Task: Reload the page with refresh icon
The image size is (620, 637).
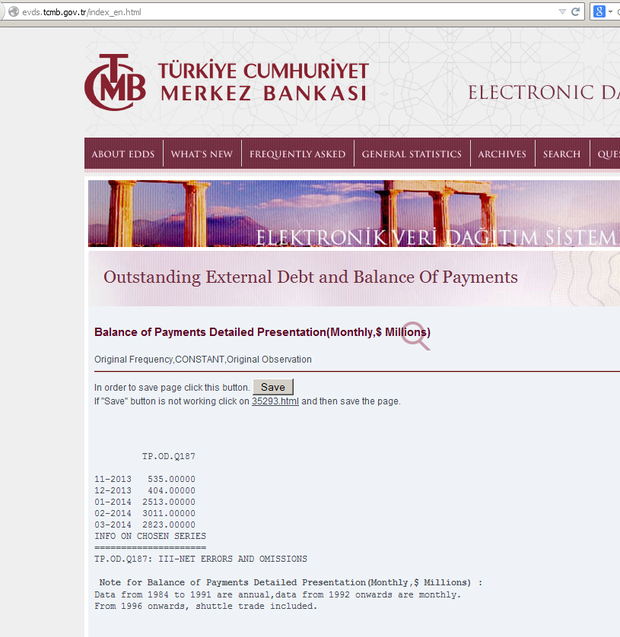Action: (x=576, y=11)
